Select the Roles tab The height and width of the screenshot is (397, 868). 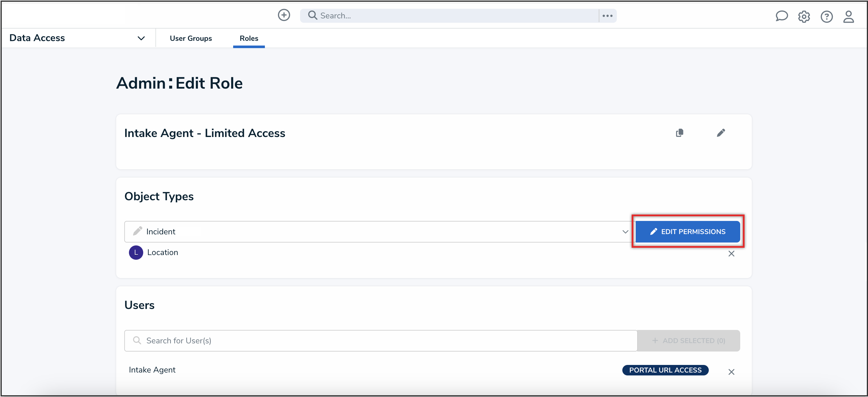click(249, 38)
